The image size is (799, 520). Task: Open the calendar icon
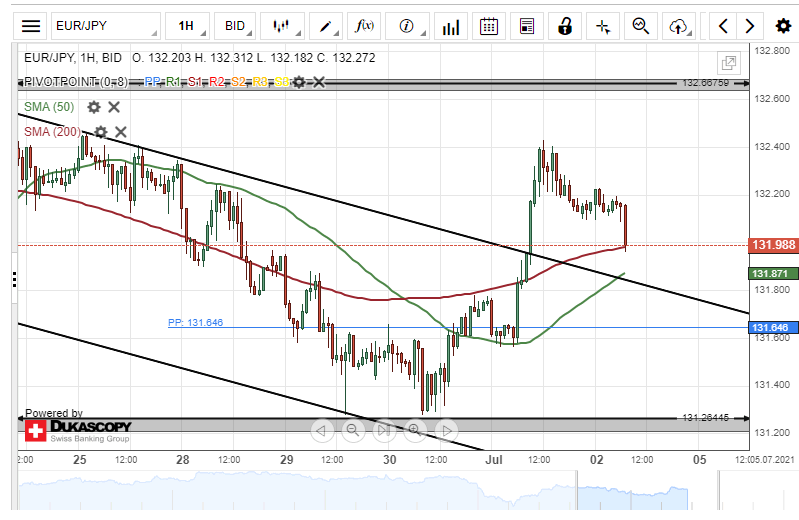488,26
